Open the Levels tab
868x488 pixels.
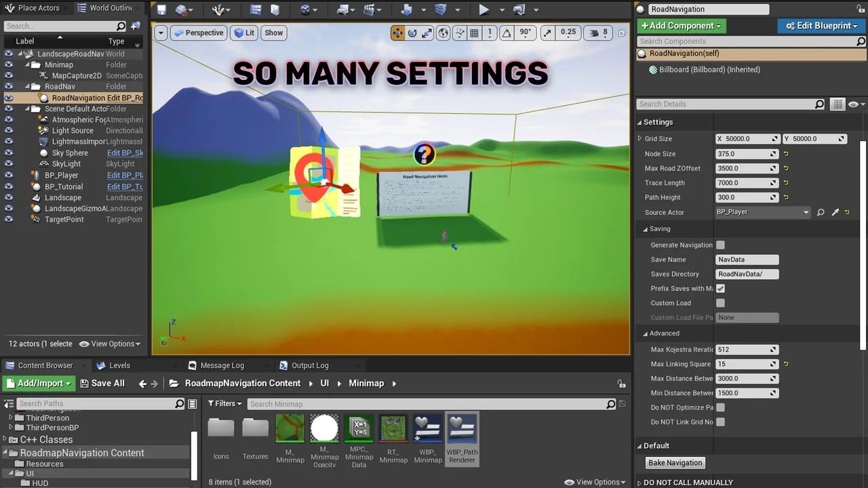pyautogui.click(x=119, y=365)
